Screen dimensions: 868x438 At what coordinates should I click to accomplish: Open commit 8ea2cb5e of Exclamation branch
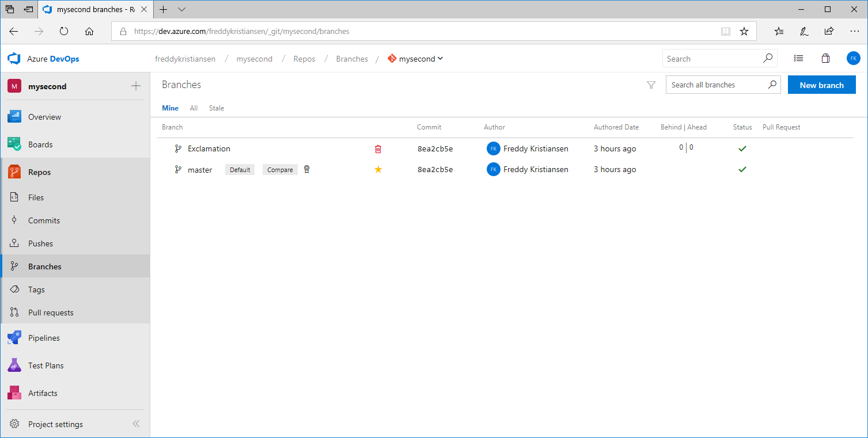435,149
